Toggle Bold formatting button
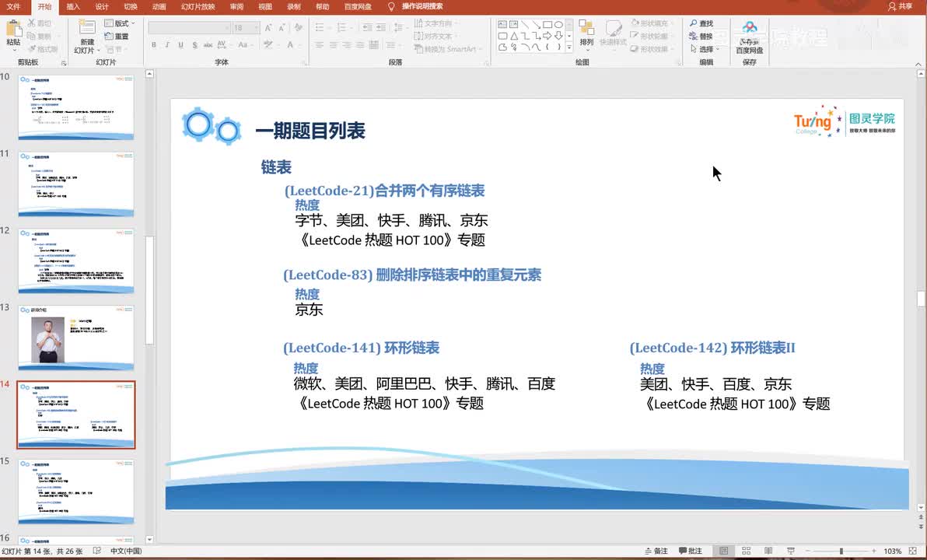Viewport: 927px width, 560px height. [x=154, y=45]
